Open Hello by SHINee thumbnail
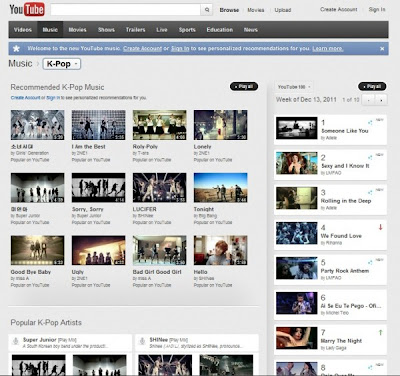The image size is (400, 376). tap(220, 250)
